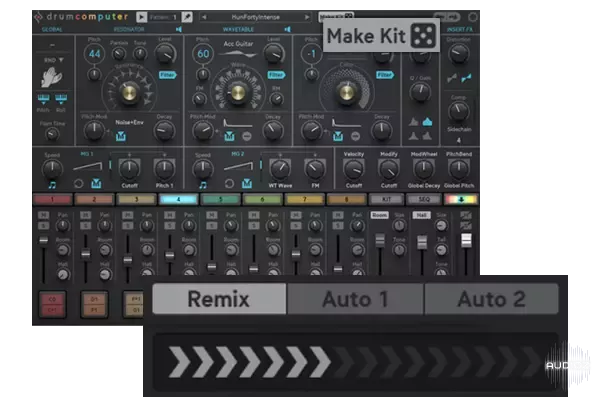Toggle the Wavetable Filter button
The width and height of the screenshot is (600, 400).
coord(276,75)
